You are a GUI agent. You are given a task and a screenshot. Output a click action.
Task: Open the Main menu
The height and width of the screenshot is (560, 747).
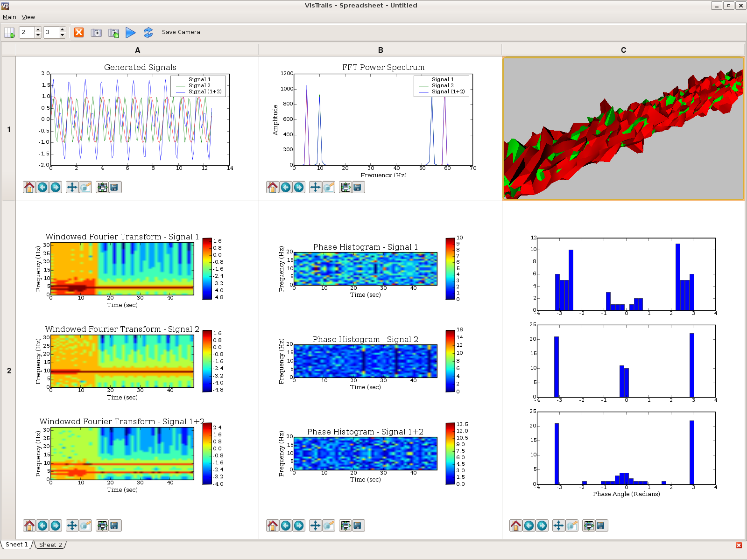[9, 17]
